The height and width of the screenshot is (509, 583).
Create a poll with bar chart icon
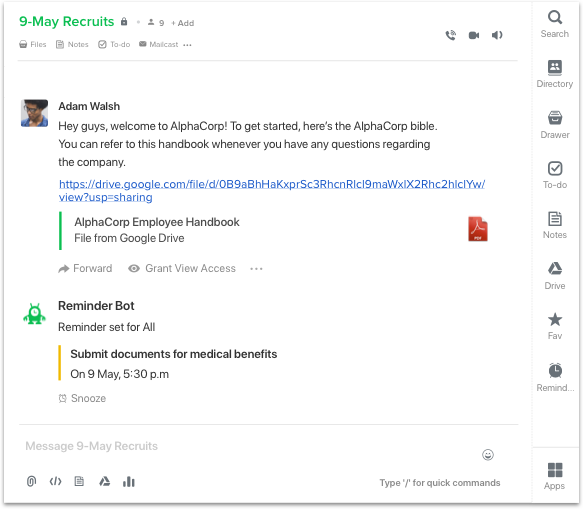tap(129, 481)
